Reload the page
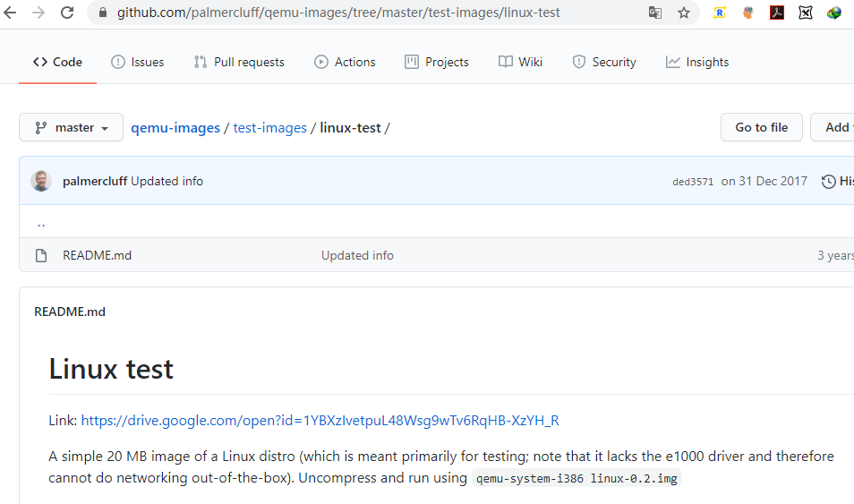The image size is (854, 504). pyautogui.click(x=67, y=12)
